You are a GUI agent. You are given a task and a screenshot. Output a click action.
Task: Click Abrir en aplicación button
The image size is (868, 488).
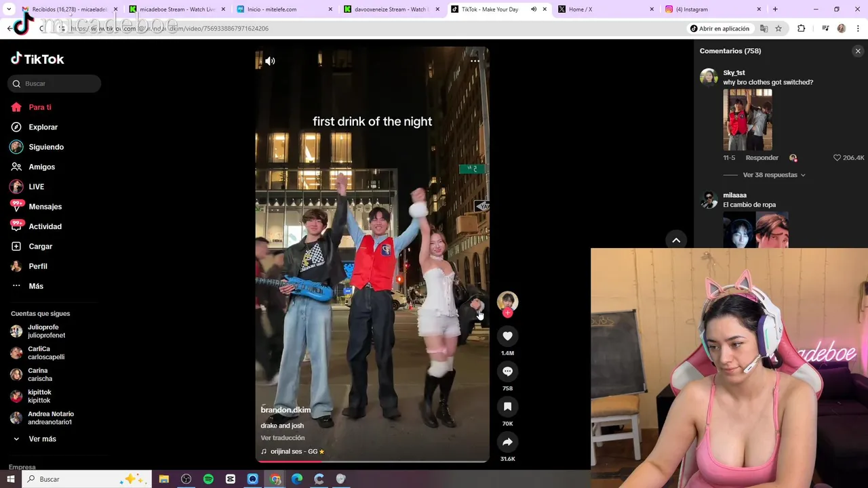(719, 28)
